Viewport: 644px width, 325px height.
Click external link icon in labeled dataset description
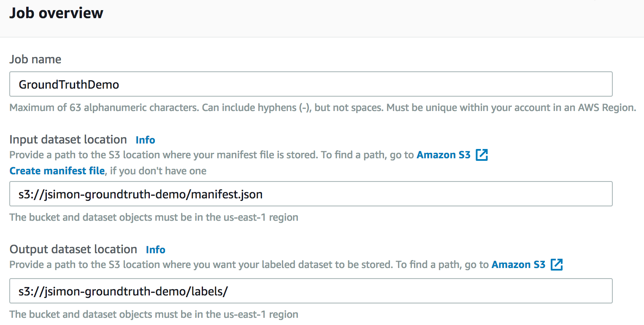coord(557,265)
